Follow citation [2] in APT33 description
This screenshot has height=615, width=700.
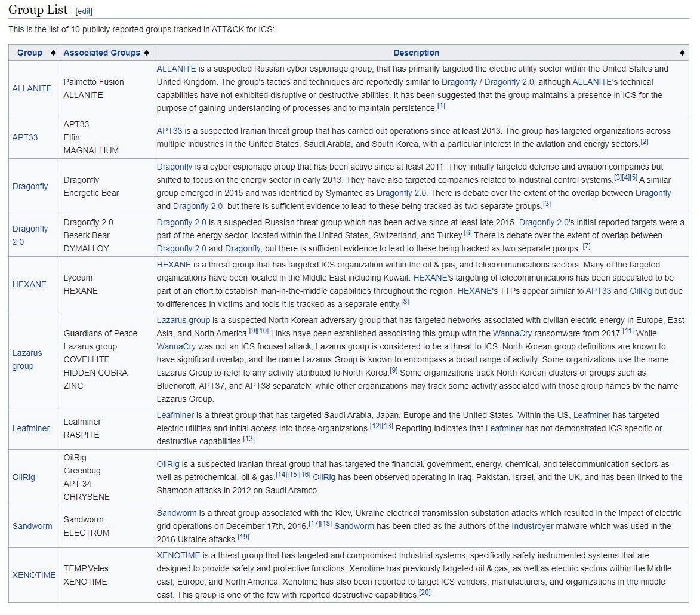644,142
